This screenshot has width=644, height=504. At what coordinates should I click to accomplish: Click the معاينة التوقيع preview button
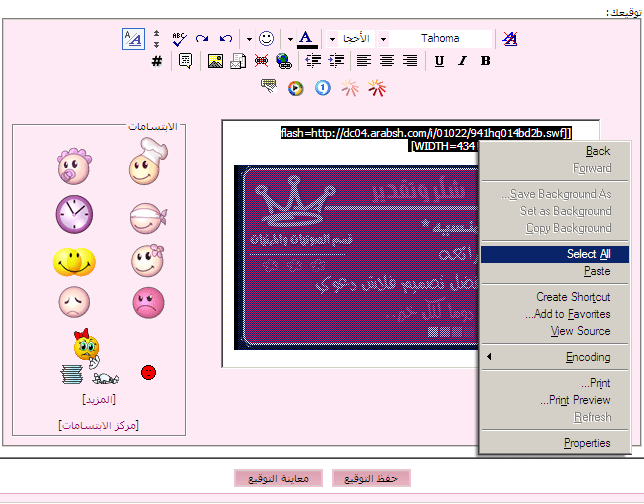point(278,478)
